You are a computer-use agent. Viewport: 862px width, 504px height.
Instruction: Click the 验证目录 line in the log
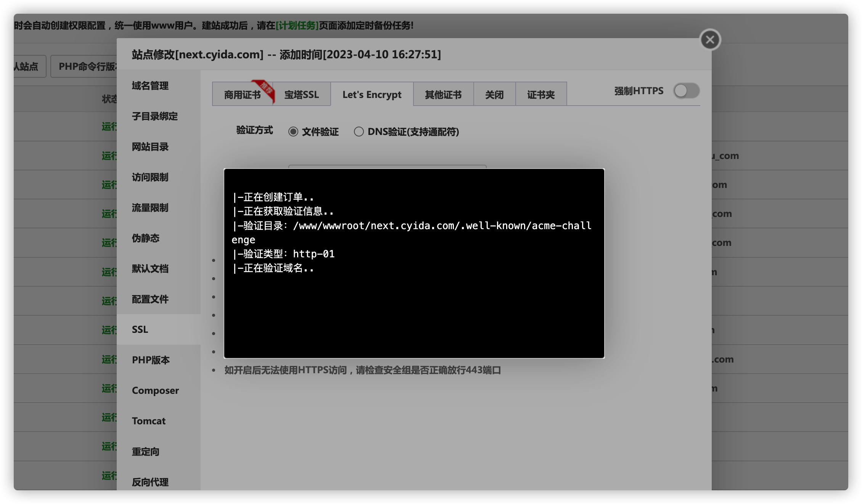pyautogui.click(x=412, y=233)
